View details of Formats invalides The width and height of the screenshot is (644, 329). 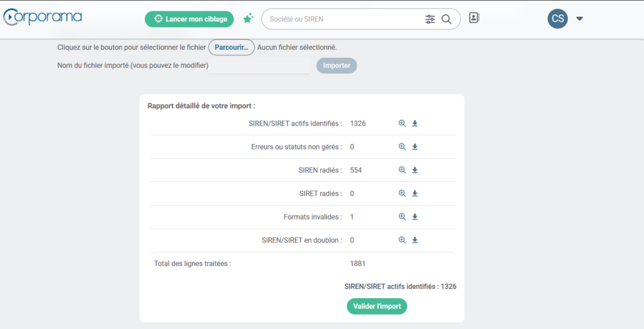coord(402,217)
